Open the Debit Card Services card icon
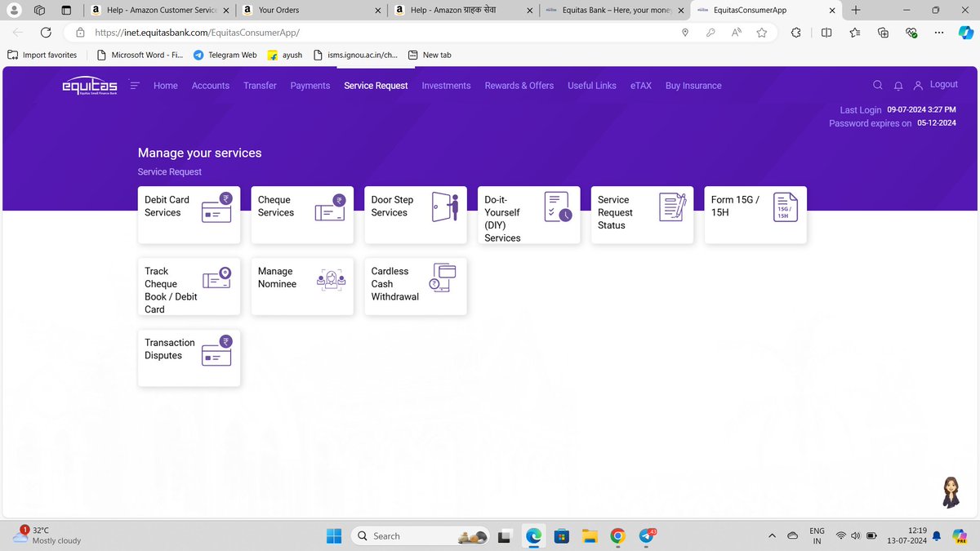Image resolution: width=980 pixels, height=551 pixels. pyautogui.click(x=216, y=207)
